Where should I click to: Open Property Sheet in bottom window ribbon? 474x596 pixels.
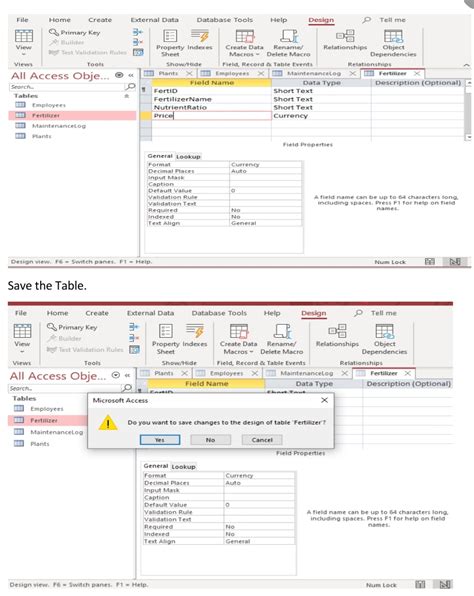pos(166,339)
